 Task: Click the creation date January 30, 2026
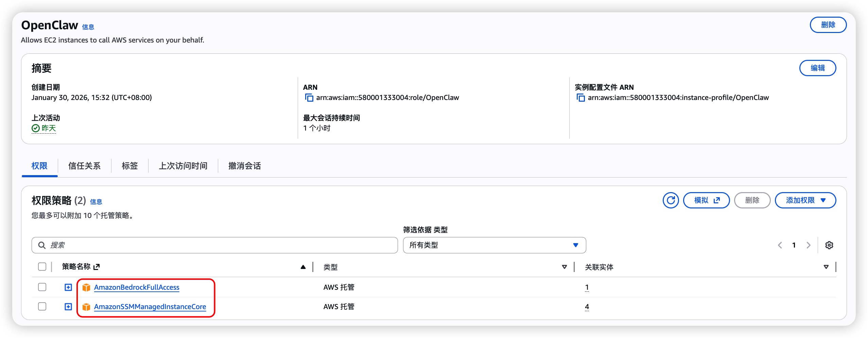point(92,98)
